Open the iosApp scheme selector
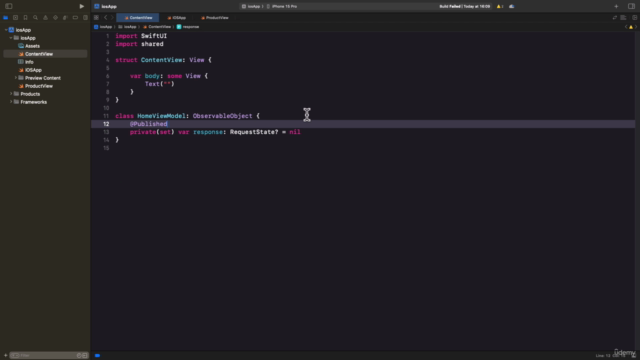640x360 pixels. [x=251, y=6]
